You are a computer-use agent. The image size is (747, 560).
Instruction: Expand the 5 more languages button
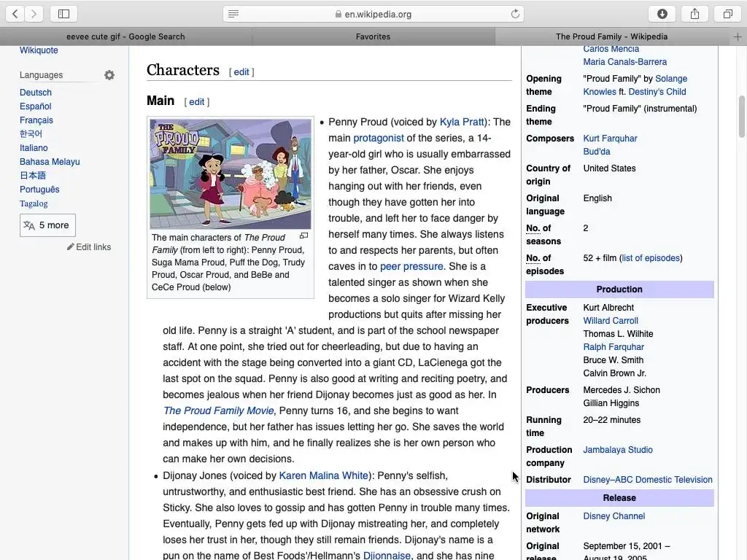[47, 225]
